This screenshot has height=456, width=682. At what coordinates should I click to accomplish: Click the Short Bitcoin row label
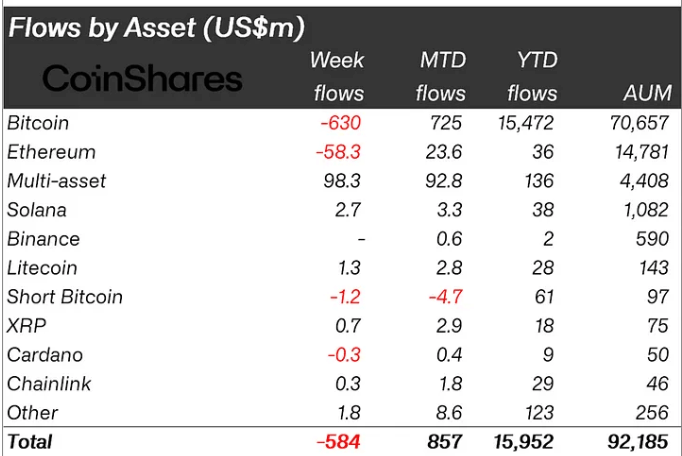pos(64,297)
